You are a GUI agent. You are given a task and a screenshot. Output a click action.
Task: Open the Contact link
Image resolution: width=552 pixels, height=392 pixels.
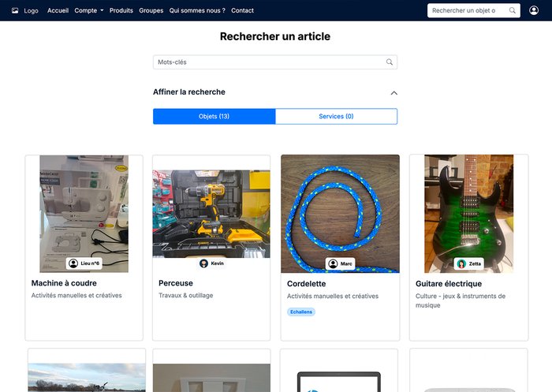click(x=242, y=10)
